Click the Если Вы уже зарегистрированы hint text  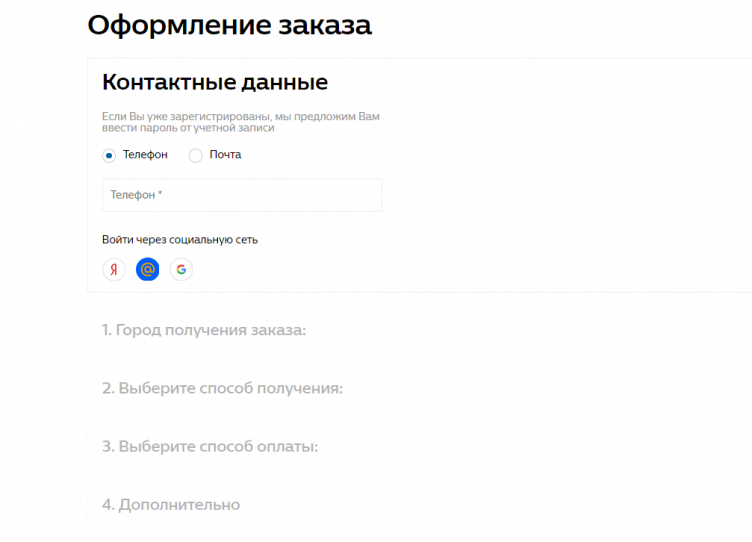[x=241, y=122]
